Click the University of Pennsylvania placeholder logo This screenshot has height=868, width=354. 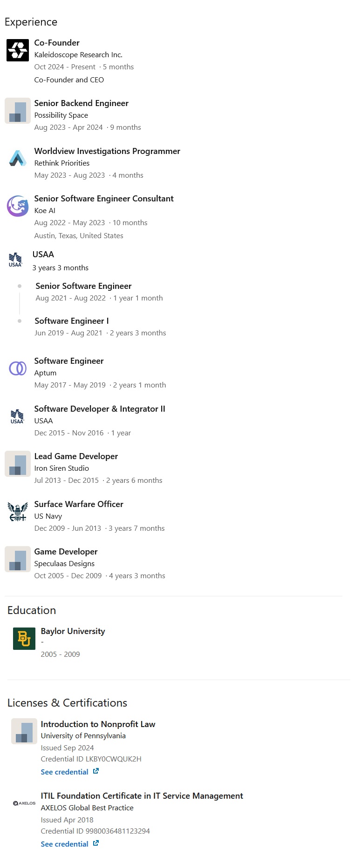click(24, 731)
